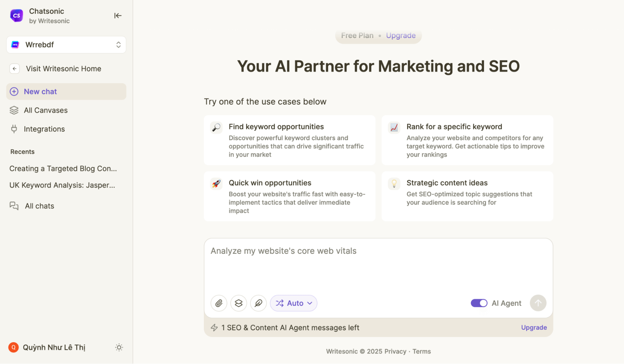This screenshot has height=364, width=624.
Task: Toggle light/dark theme sun icon
Action: (x=119, y=347)
